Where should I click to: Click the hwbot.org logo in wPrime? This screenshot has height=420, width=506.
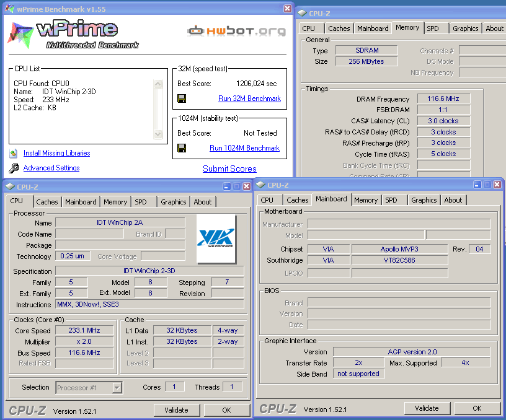[x=236, y=30]
